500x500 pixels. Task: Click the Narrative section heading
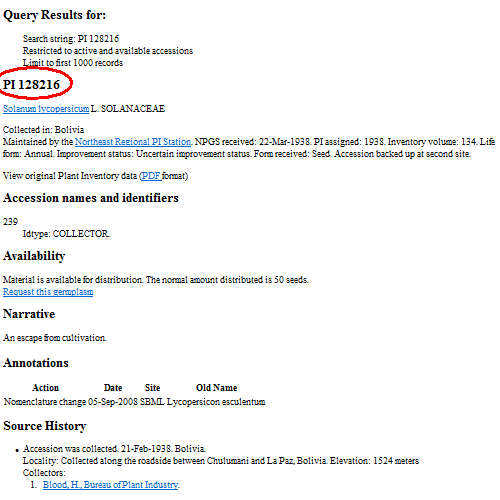[x=29, y=314]
